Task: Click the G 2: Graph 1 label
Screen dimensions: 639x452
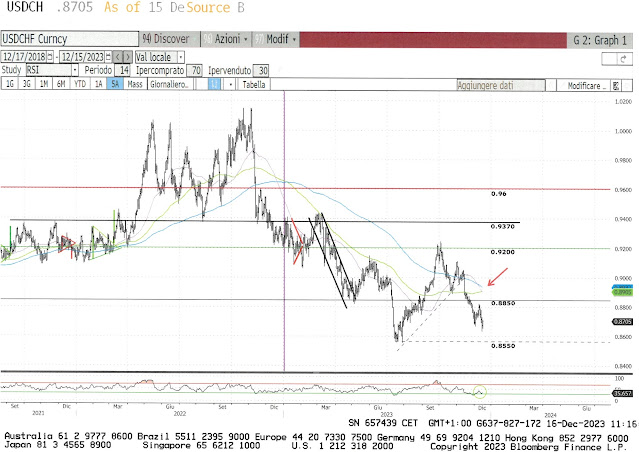Action: [x=599, y=40]
